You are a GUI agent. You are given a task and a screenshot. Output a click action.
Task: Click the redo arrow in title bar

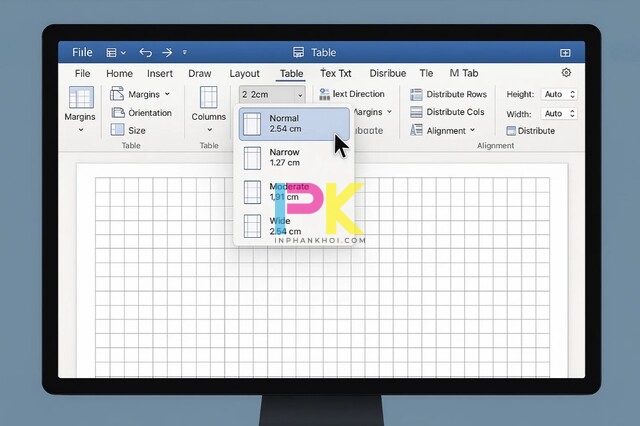click(167, 52)
